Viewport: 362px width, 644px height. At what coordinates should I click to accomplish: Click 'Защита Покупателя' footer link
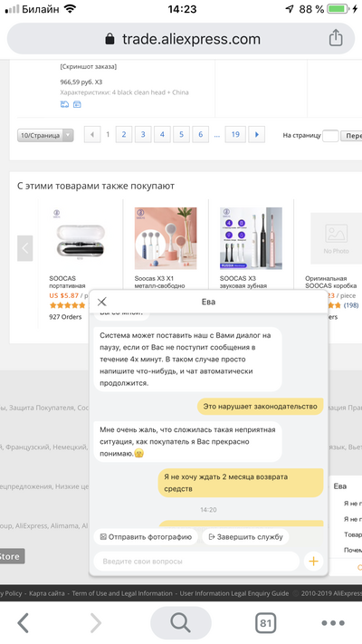point(42,408)
